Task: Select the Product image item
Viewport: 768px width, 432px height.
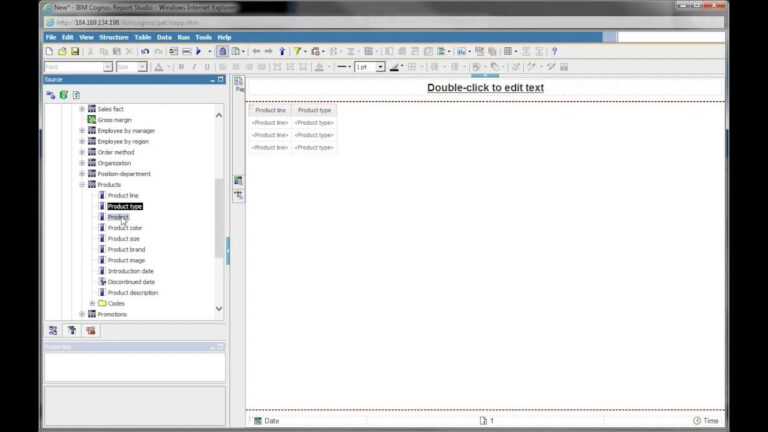Action: click(x=126, y=260)
